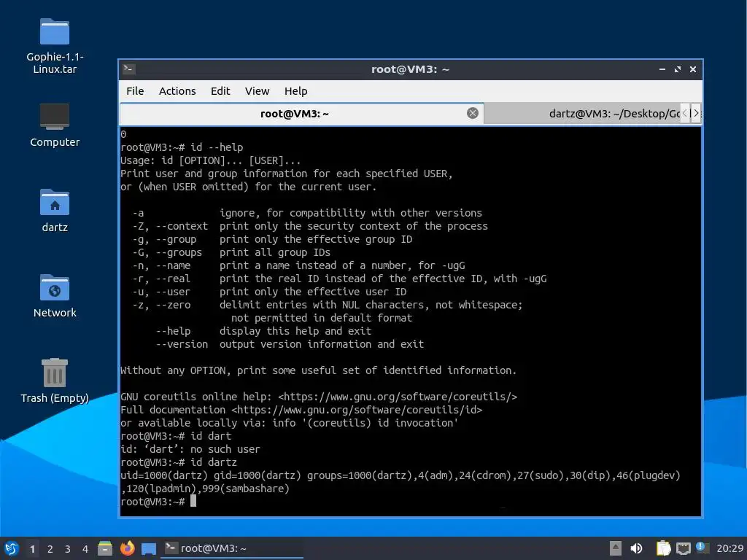Screen dimensions: 747x560
Task: Click the tab bar scroll-left arrow
Action: coord(685,113)
